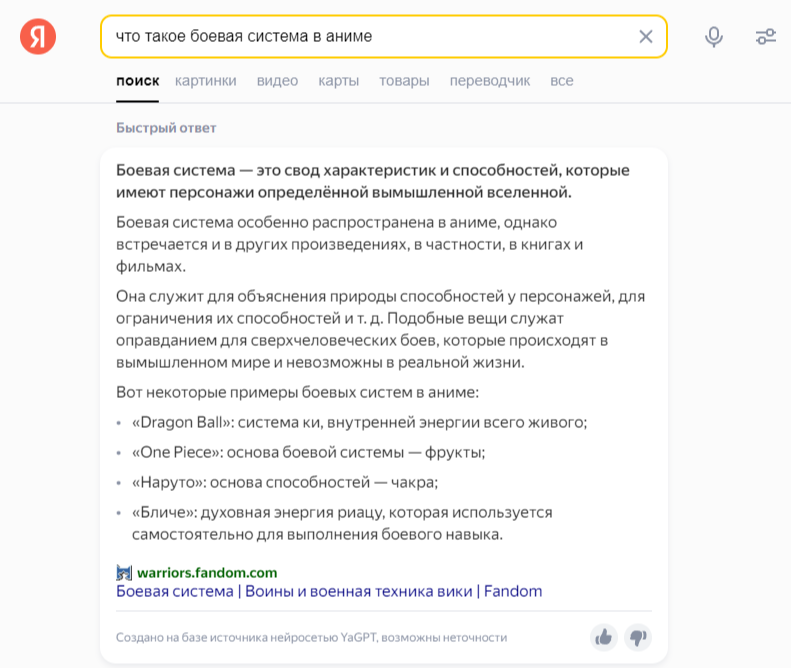Expand the «все» services tab
This screenshot has width=791, height=668.
[x=561, y=81]
